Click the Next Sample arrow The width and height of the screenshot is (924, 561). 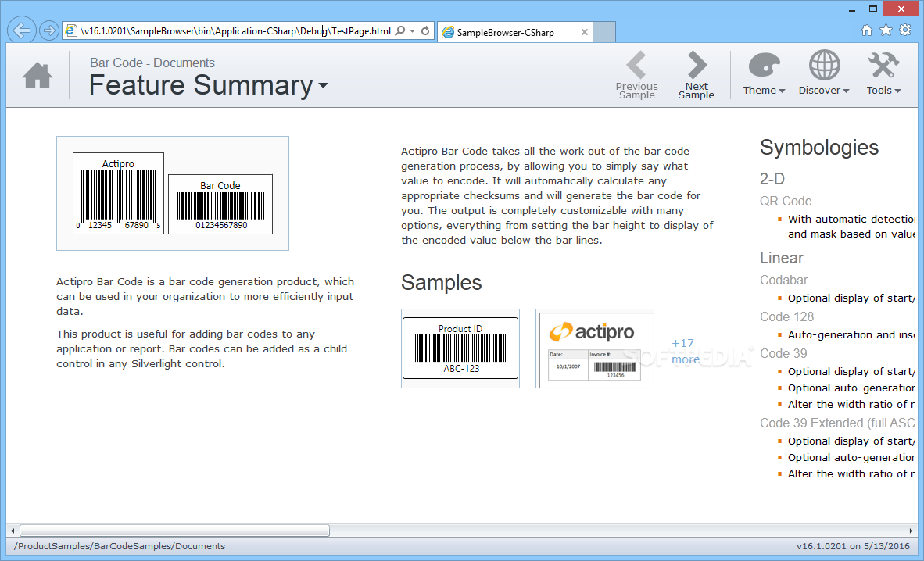point(697,75)
